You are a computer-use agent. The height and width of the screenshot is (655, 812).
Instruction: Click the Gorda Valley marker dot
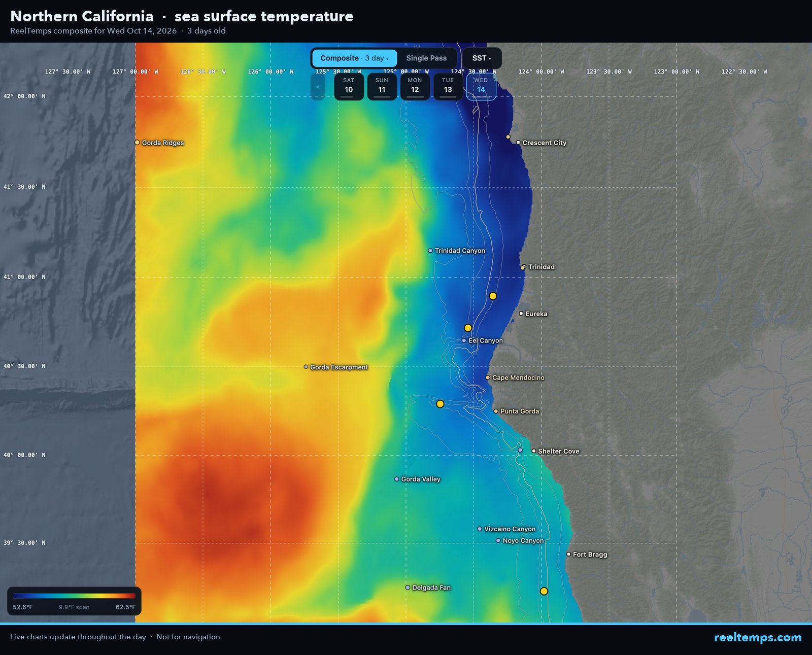click(x=397, y=479)
